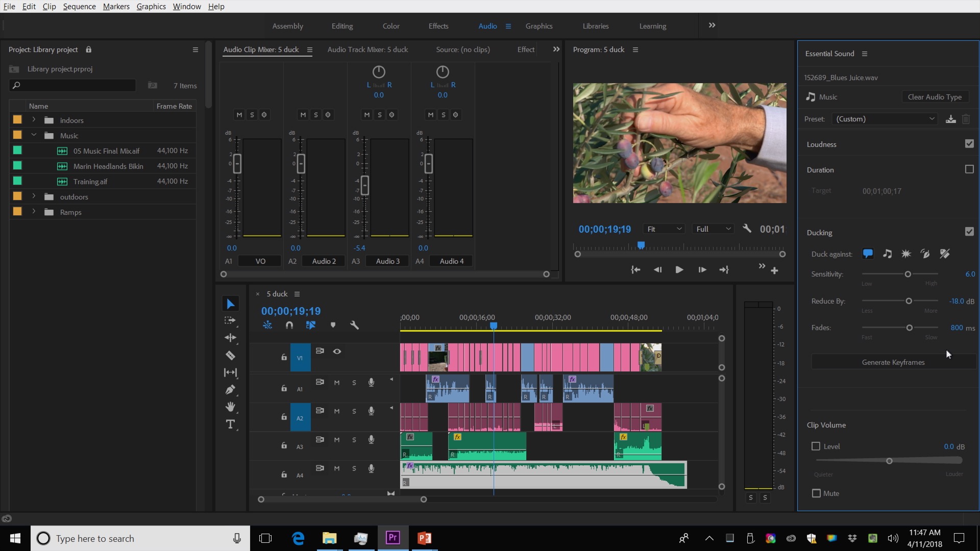
Task: Click Clear Audio Type button
Action: [935, 96]
